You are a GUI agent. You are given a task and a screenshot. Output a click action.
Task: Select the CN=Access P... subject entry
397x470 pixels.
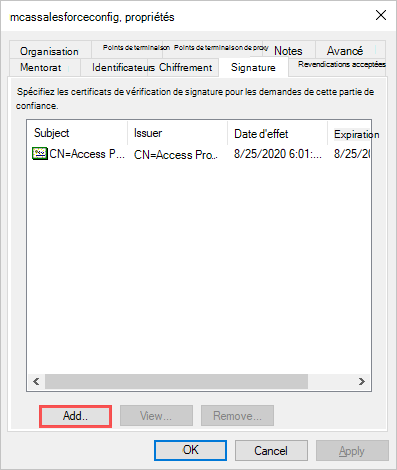click(x=87, y=154)
